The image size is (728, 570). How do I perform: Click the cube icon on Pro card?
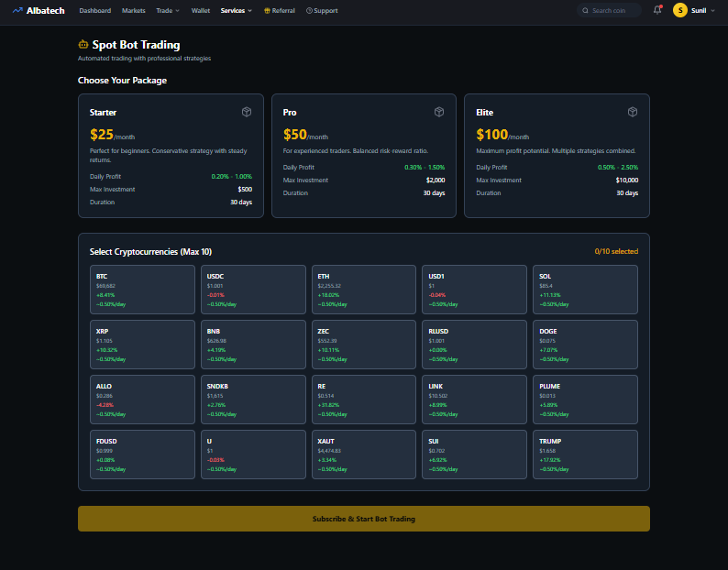pos(439,112)
